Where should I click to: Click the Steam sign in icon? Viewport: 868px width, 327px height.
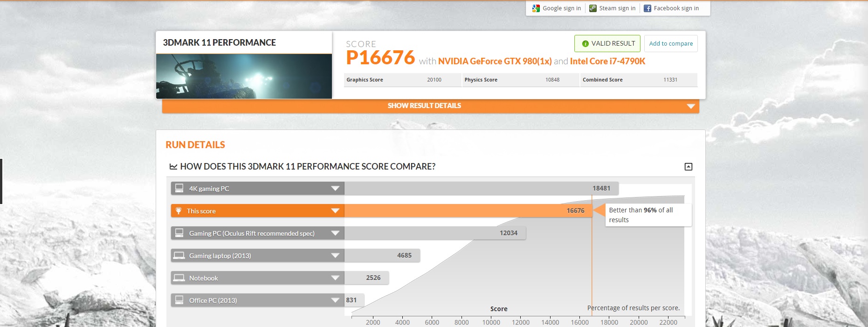point(593,8)
